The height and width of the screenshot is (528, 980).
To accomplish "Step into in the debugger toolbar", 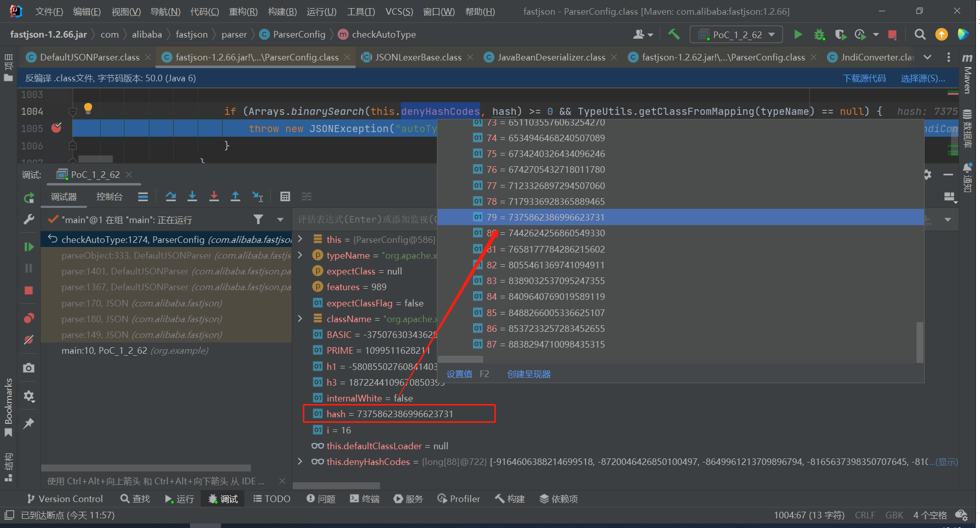I will coord(192,196).
